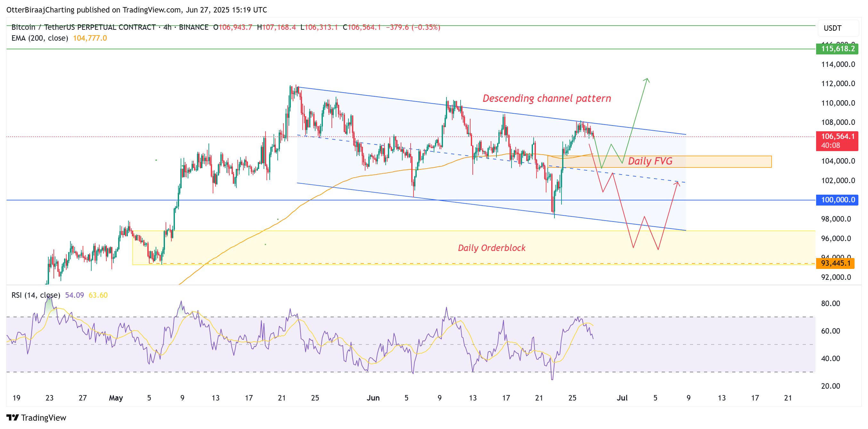Click the Descending channel pattern text
The width and height of the screenshot is (868, 429).
(546, 98)
